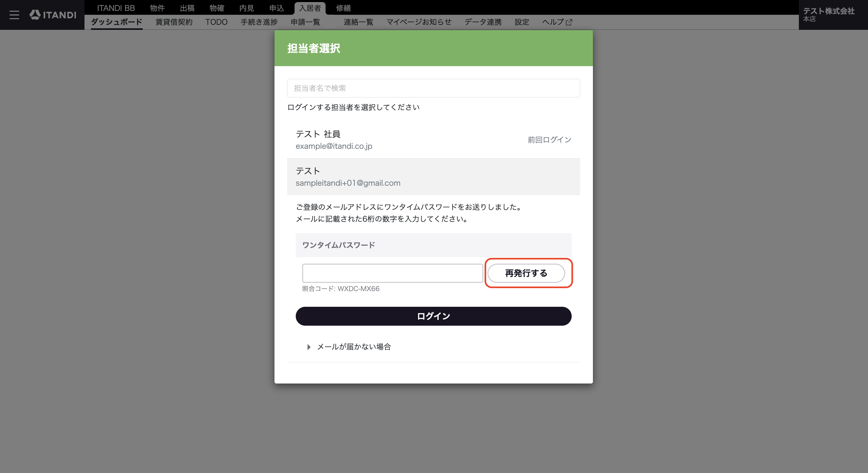Focus the 担当者名で検索 search field
This screenshot has width=868, height=473.
[x=433, y=88]
